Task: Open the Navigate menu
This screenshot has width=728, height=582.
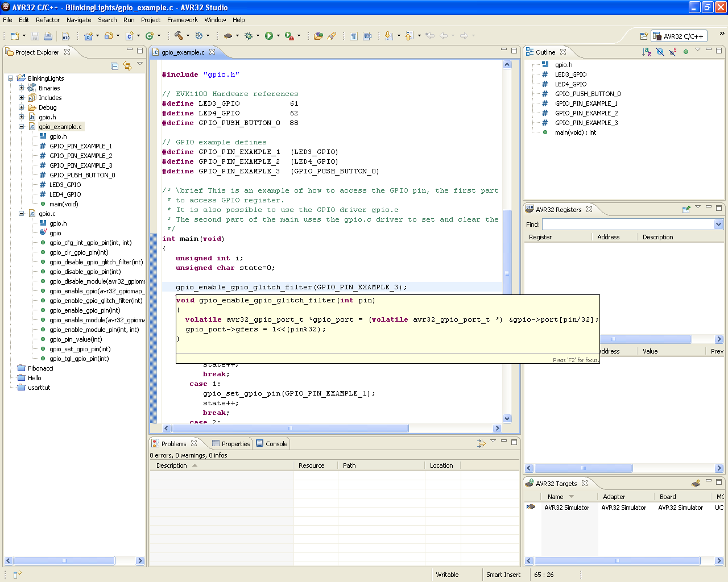Action: pos(78,20)
